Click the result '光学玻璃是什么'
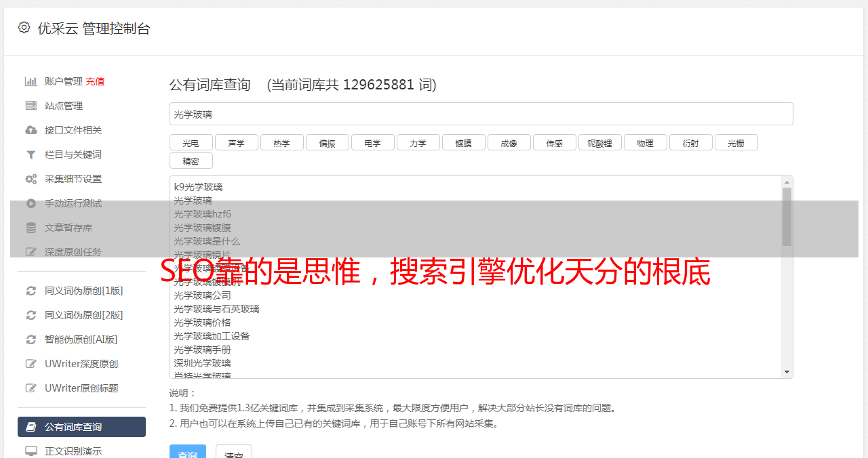This screenshot has width=868, height=458. (207, 241)
